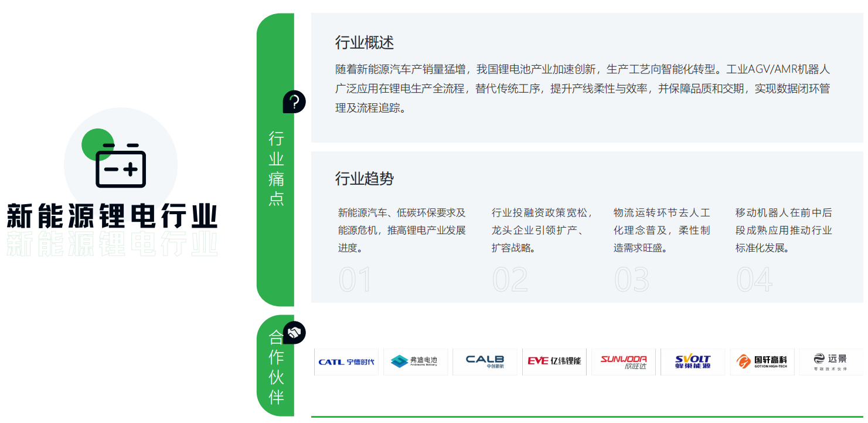This screenshot has width=868, height=423.
Task: Open the CATL 宁德时代 partner logo
Action: [346, 361]
